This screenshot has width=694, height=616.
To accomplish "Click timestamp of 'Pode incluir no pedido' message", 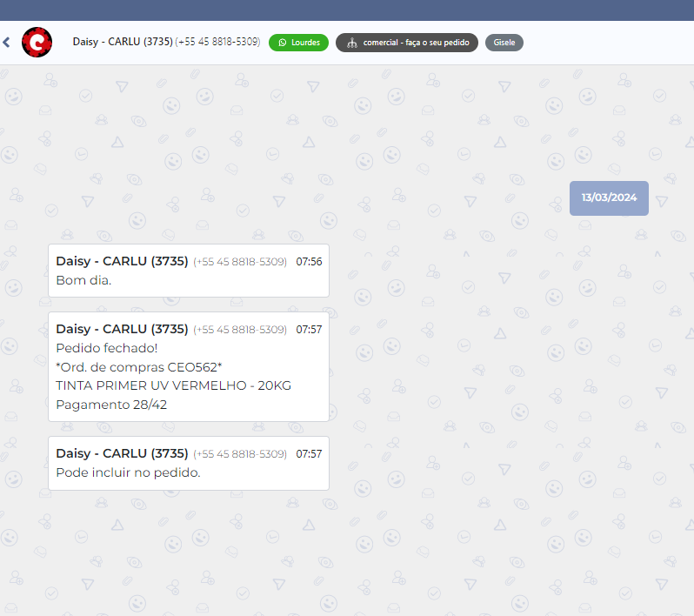I will pyautogui.click(x=309, y=454).
